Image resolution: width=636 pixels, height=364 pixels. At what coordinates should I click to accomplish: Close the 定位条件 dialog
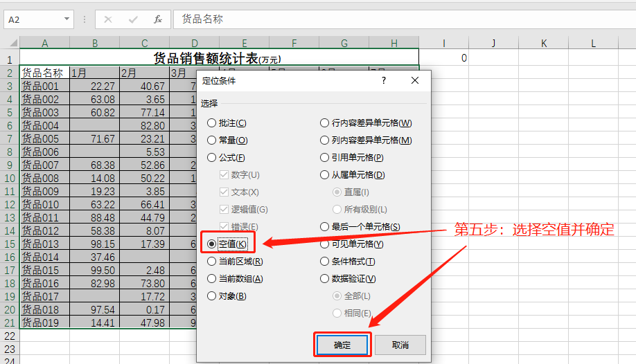415,80
